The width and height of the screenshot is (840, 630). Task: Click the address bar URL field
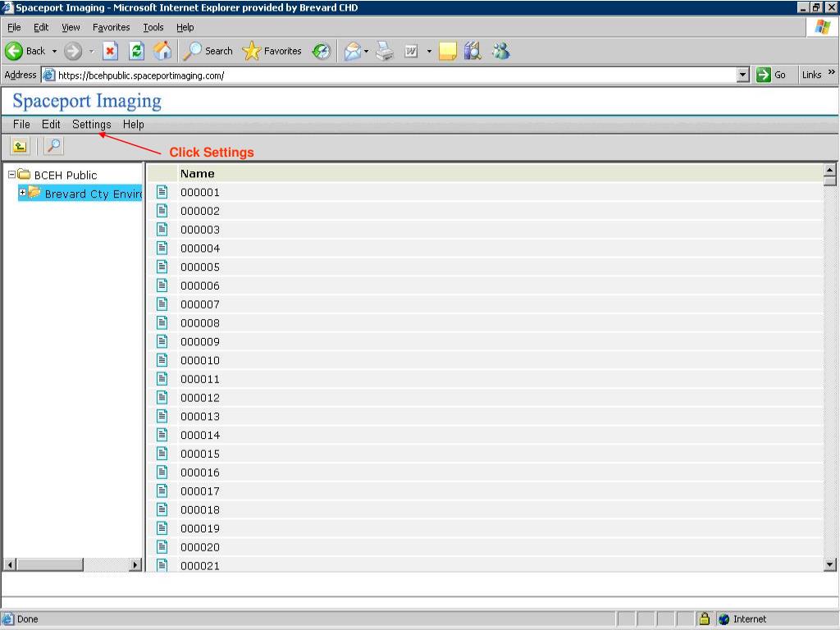(x=396, y=75)
